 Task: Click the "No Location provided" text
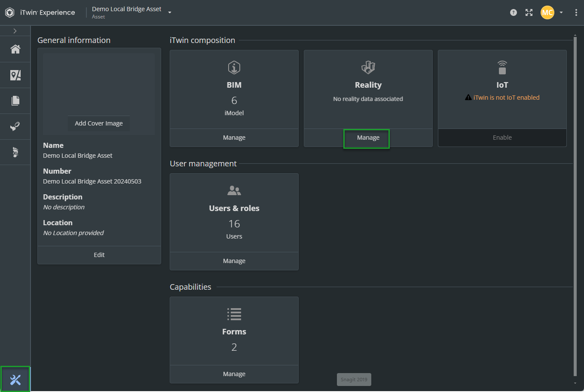tap(73, 233)
